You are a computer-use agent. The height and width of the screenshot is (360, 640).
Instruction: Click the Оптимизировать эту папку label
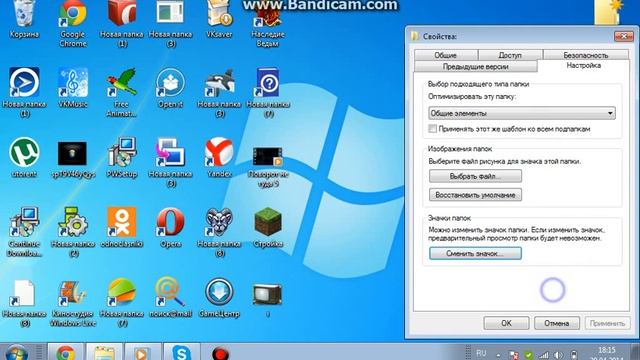click(472, 97)
